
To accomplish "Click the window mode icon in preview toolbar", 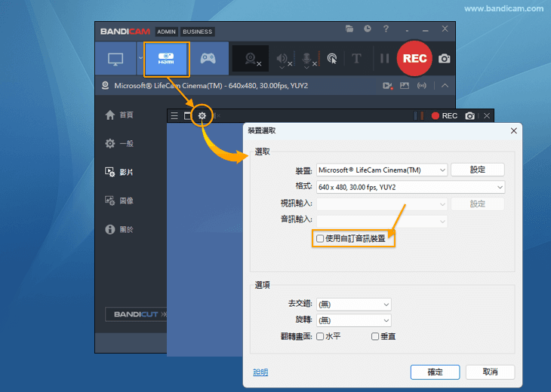I will [188, 116].
